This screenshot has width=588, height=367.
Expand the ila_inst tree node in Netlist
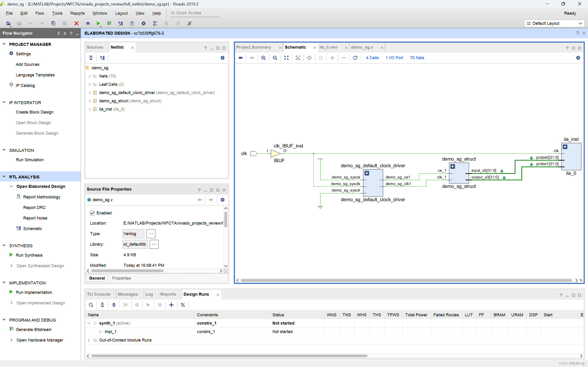(x=89, y=109)
